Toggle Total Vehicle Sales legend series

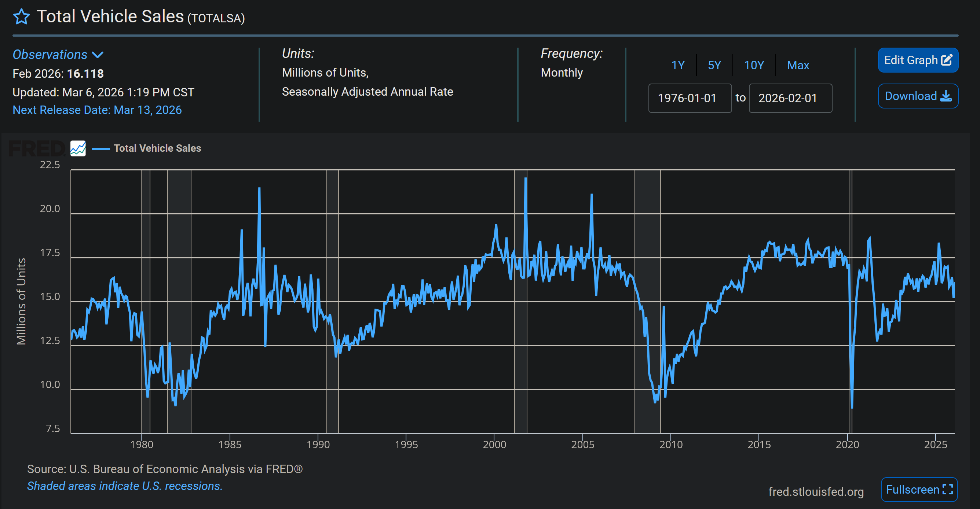point(157,148)
